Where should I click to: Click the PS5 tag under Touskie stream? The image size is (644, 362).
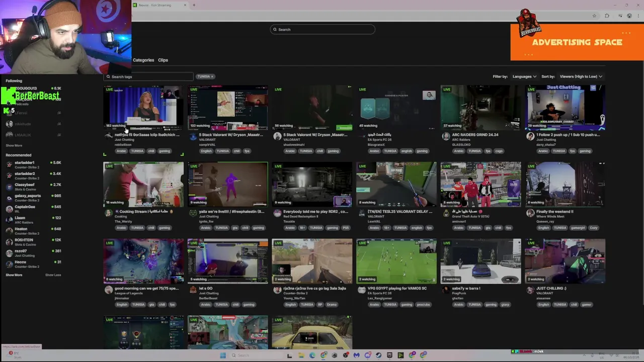(x=346, y=228)
